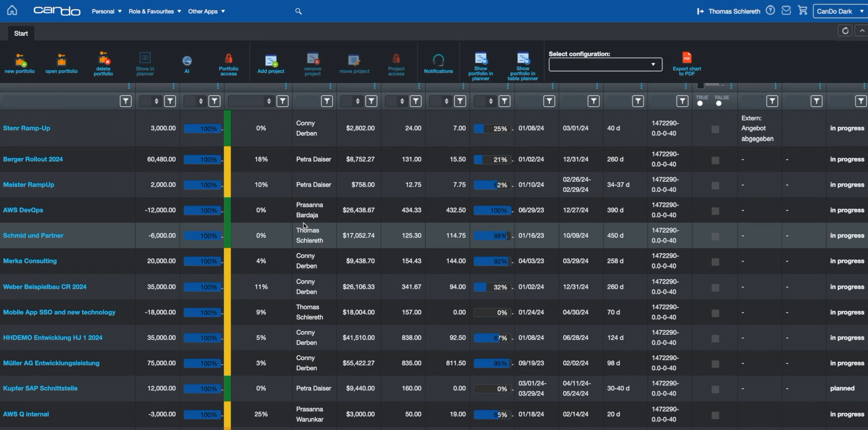Screen dimensions: 868x430
Task: Select the TRUE radio button
Action: pyautogui.click(x=700, y=104)
